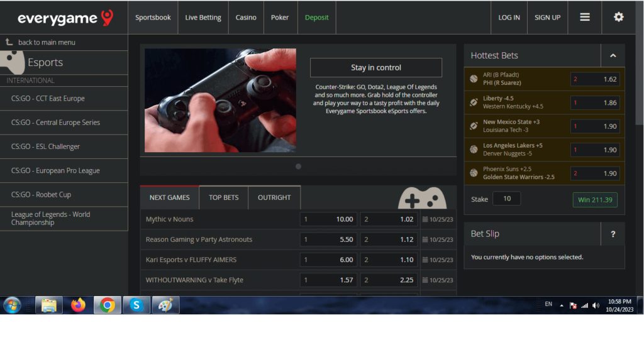Open CS:GO - ESL Challenger
The width and height of the screenshot is (644, 362).
64,146
